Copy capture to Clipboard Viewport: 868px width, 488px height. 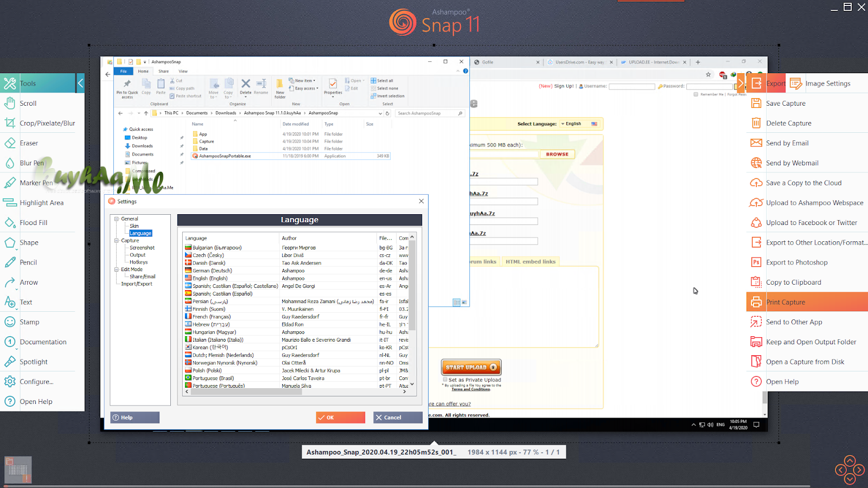[807, 282]
